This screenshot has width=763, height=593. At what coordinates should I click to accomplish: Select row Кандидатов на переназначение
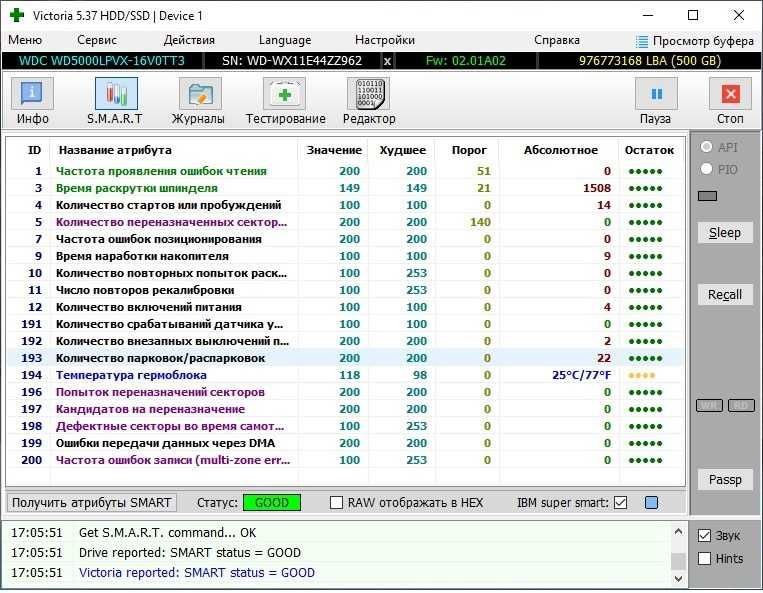[345, 410]
